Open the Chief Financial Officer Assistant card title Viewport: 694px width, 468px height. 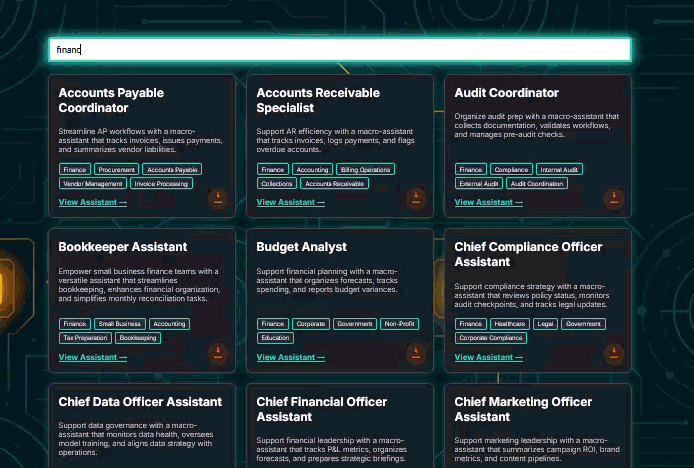321,409
